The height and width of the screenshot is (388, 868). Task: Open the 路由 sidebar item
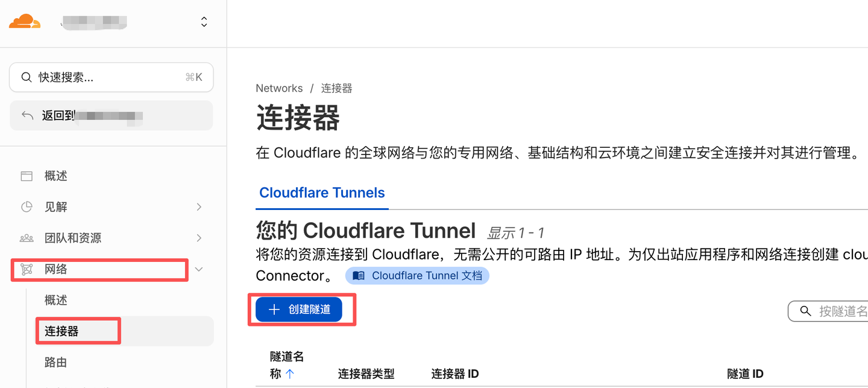[x=55, y=362]
